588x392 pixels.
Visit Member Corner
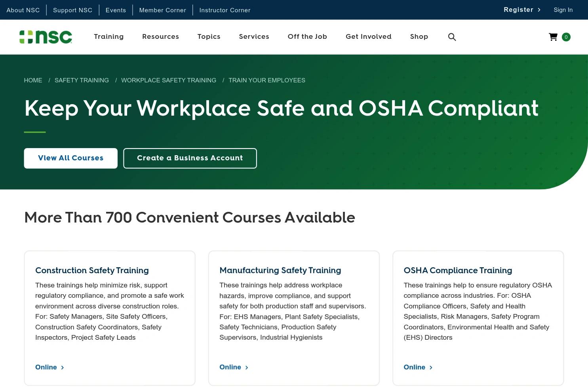pos(162,10)
